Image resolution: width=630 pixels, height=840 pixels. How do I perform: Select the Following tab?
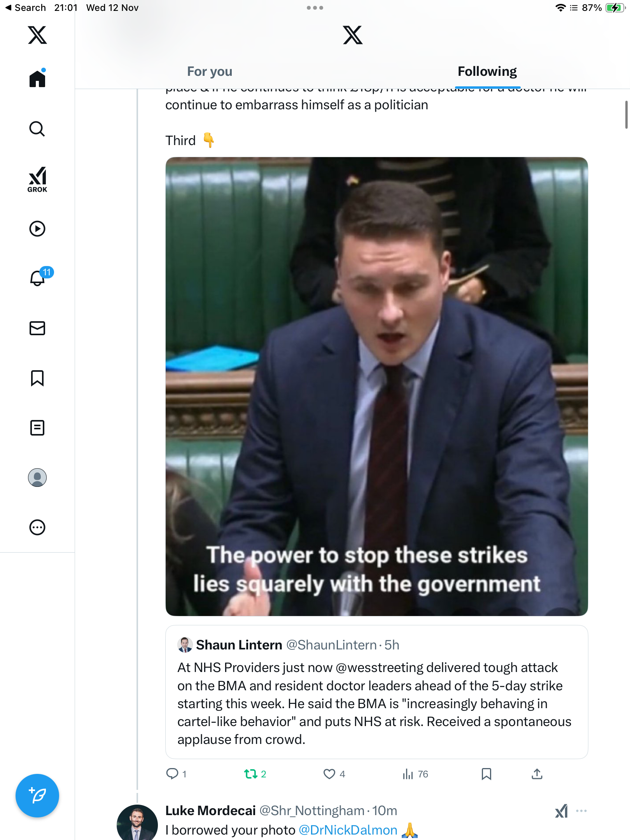(x=487, y=71)
